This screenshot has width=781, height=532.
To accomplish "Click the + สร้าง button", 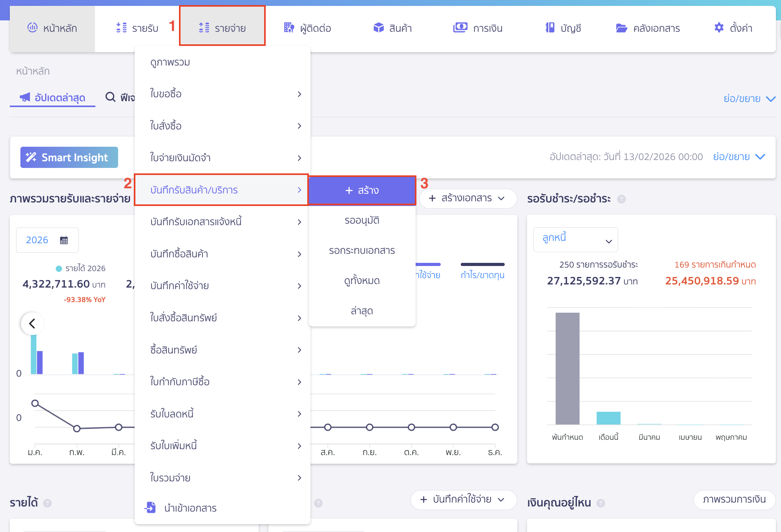I will pyautogui.click(x=362, y=190).
